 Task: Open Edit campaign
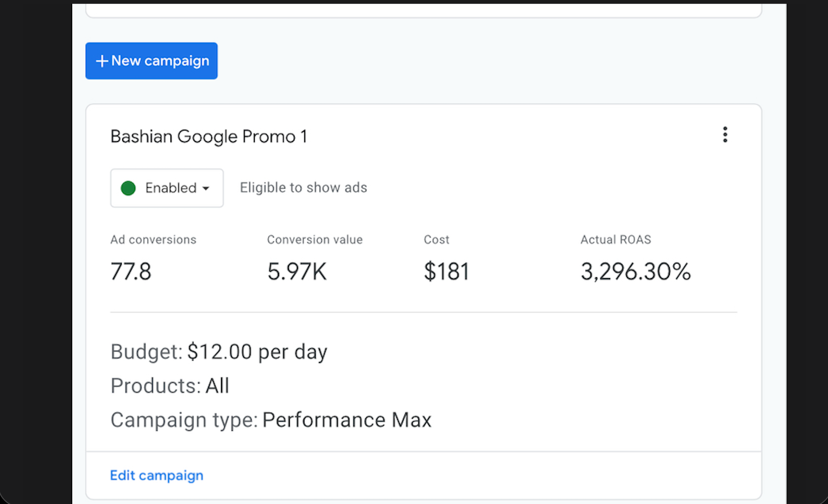[x=156, y=475]
